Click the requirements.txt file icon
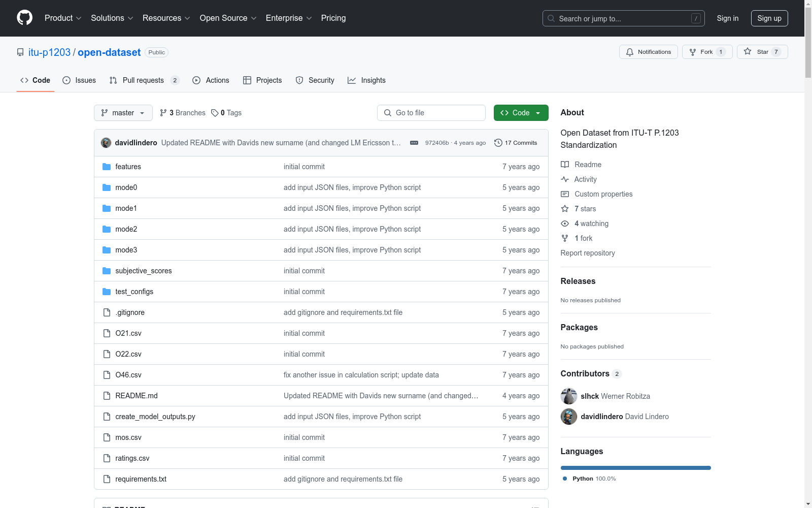This screenshot has height=508, width=812. 107,479
